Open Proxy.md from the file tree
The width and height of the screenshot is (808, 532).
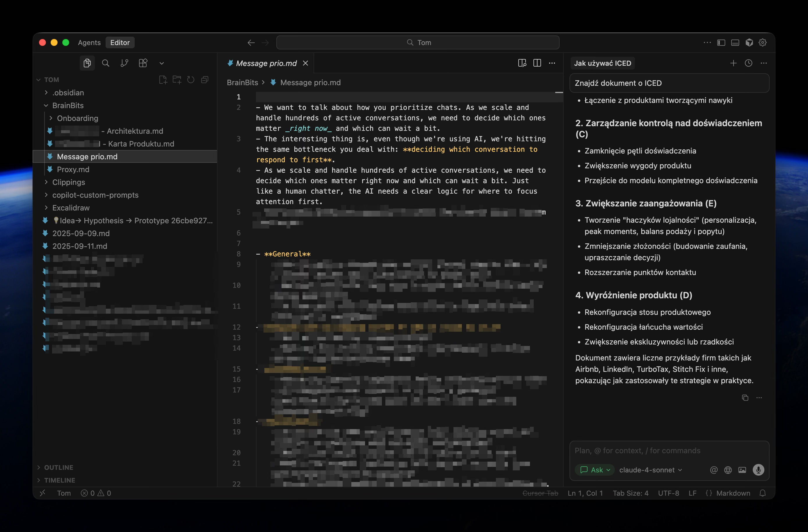point(73,169)
